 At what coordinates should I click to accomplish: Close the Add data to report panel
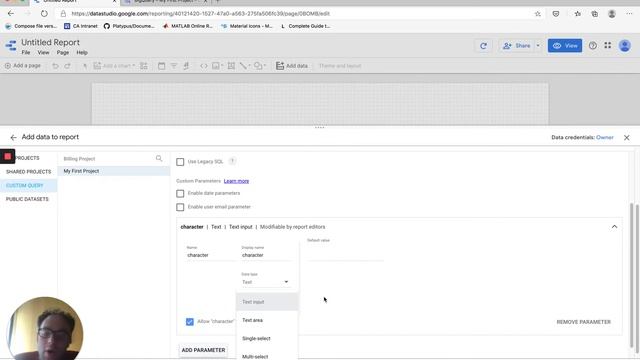click(627, 138)
